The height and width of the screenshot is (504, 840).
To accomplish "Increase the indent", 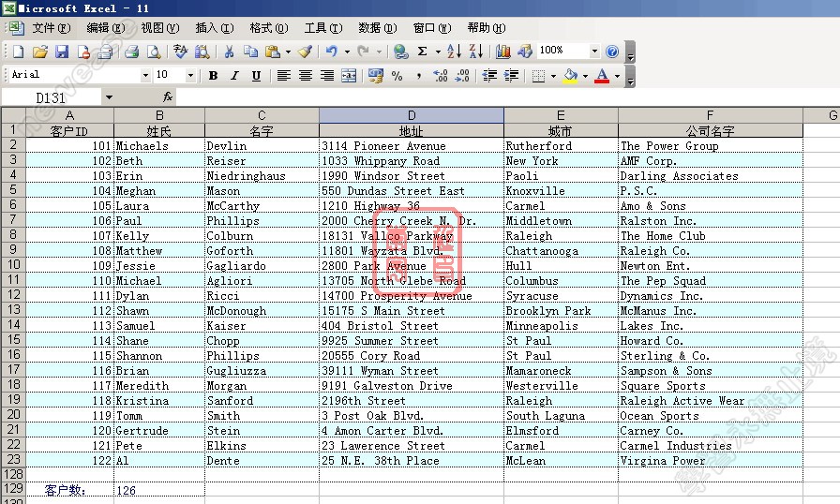I will point(511,76).
